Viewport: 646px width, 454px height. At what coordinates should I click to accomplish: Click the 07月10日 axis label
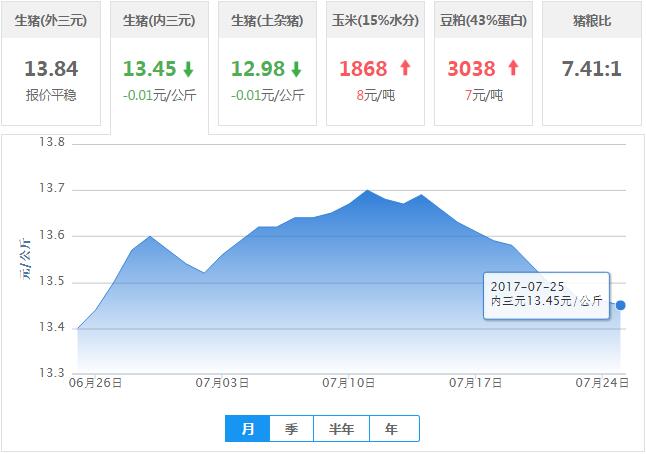[349, 383]
